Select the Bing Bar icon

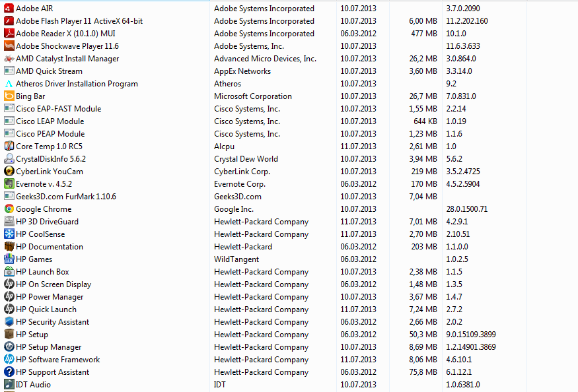[9, 96]
